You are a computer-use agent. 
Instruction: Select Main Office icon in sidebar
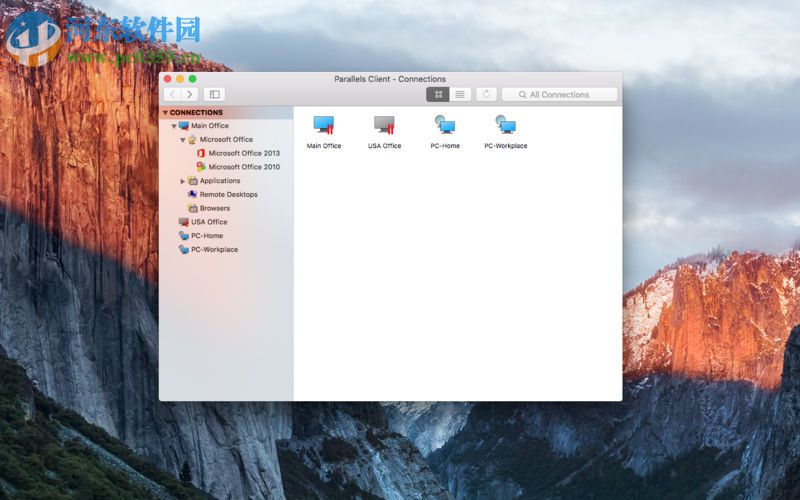[184, 126]
